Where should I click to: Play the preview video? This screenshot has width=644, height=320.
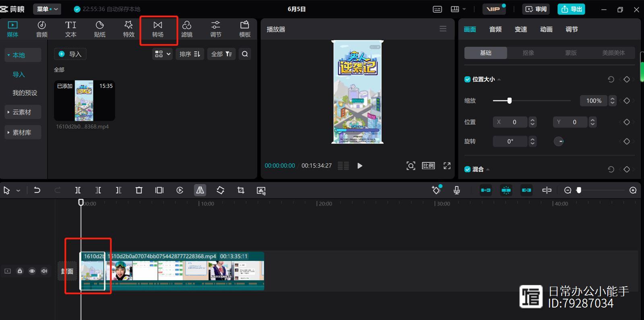(x=360, y=166)
